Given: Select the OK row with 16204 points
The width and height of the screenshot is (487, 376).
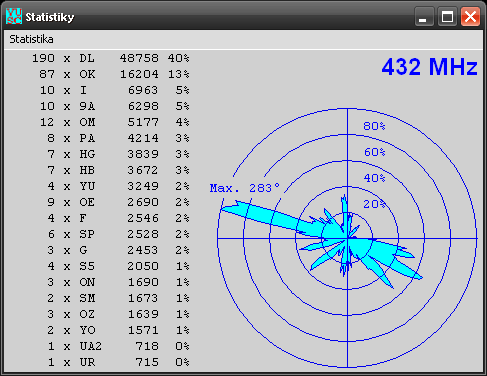Looking at the screenshot, I should (x=114, y=74).
